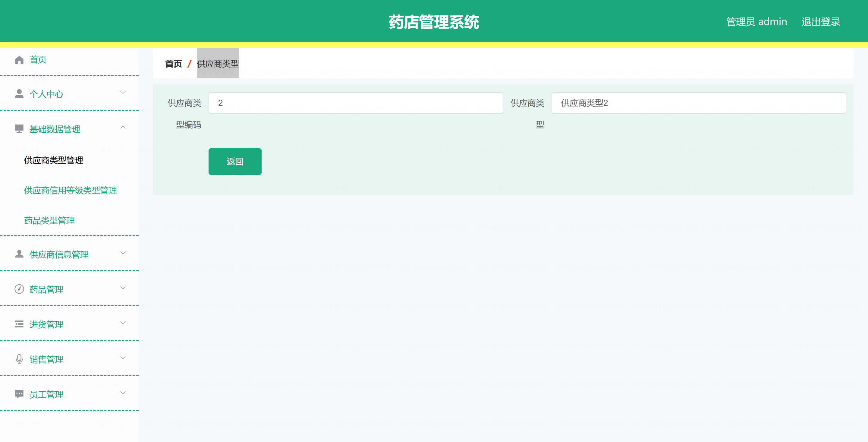
Task: Expand the 个人中心 chevron
Action: 123,92
